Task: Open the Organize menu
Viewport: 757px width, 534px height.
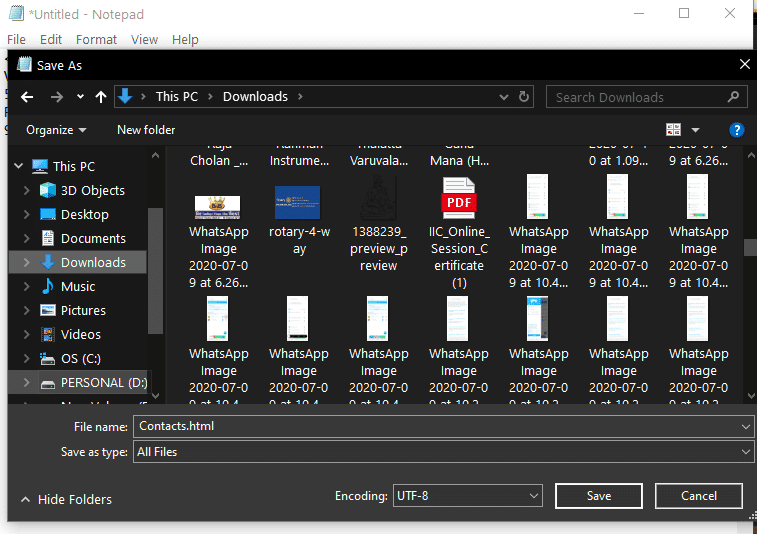Action: [x=56, y=130]
